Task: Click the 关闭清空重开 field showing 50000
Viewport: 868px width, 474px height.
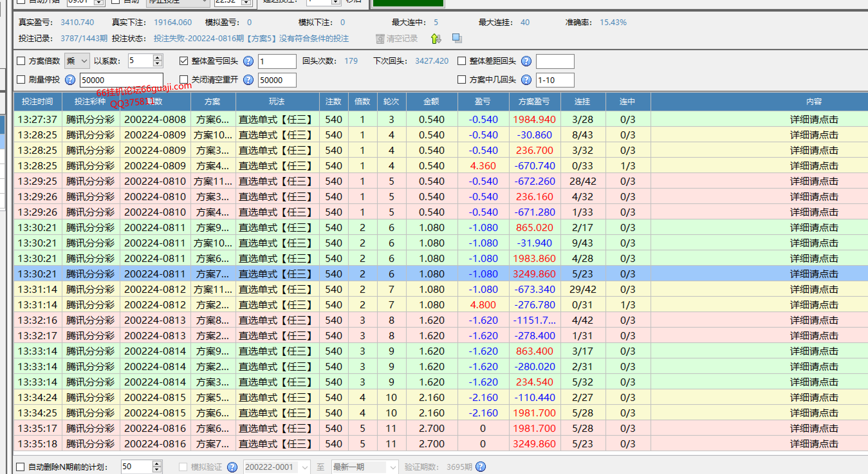Action: 277,80
